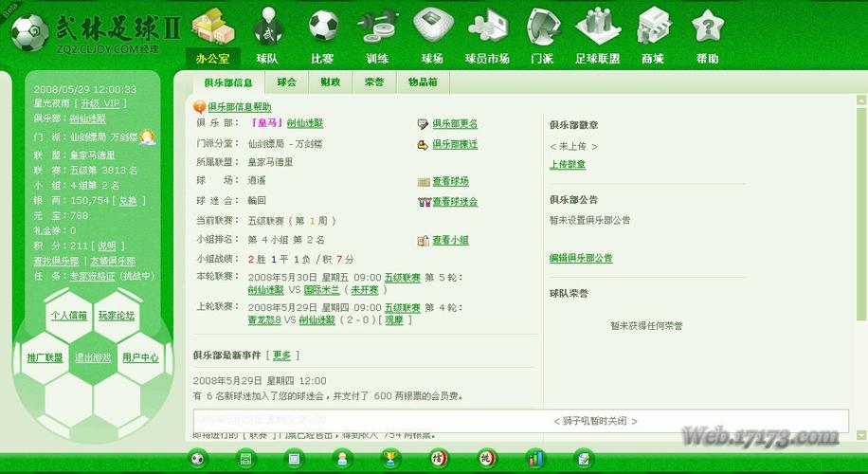The image size is (868, 474).
Task: Click the football logo of 武林足球II
Action: pos(30,32)
